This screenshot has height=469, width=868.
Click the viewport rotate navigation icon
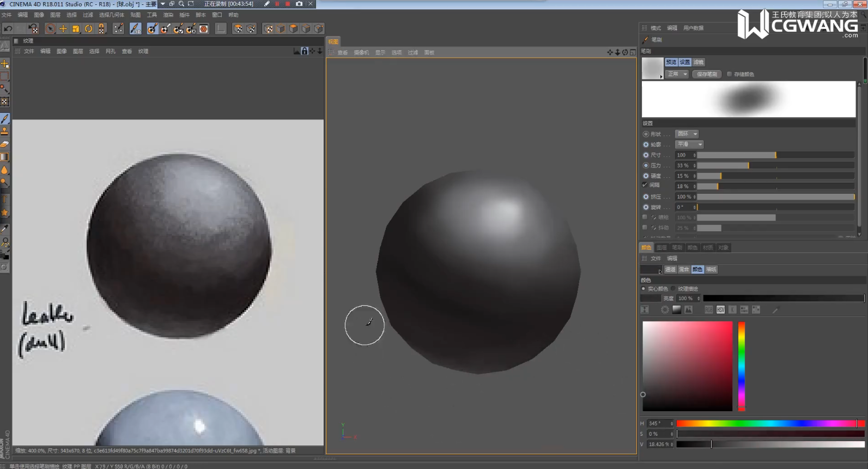coord(625,52)
